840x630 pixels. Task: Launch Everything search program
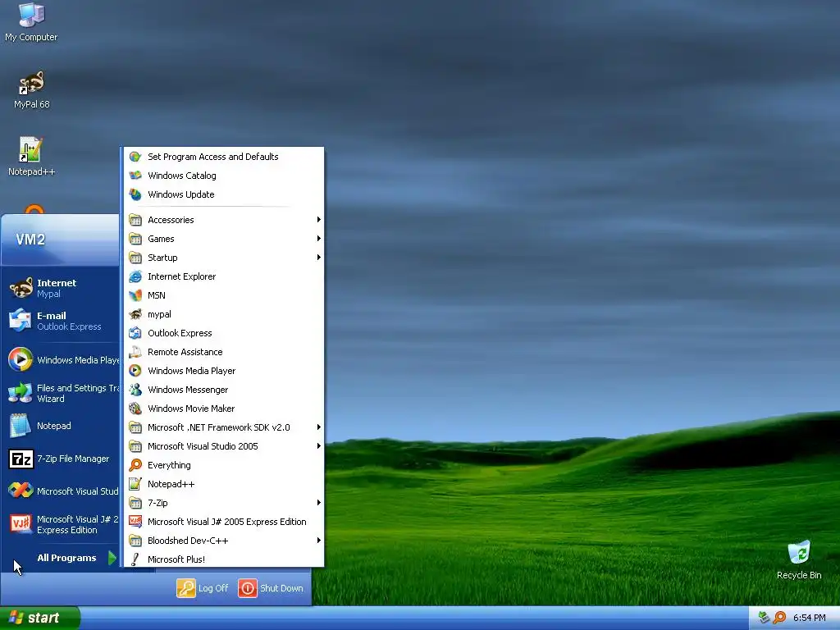coord(224,465)
